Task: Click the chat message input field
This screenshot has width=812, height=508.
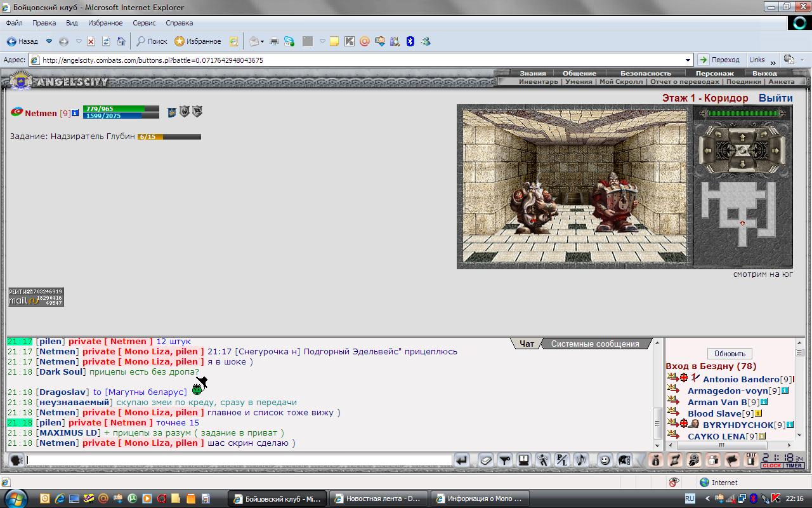Action: pyautogui.click(x=239, y=460)
